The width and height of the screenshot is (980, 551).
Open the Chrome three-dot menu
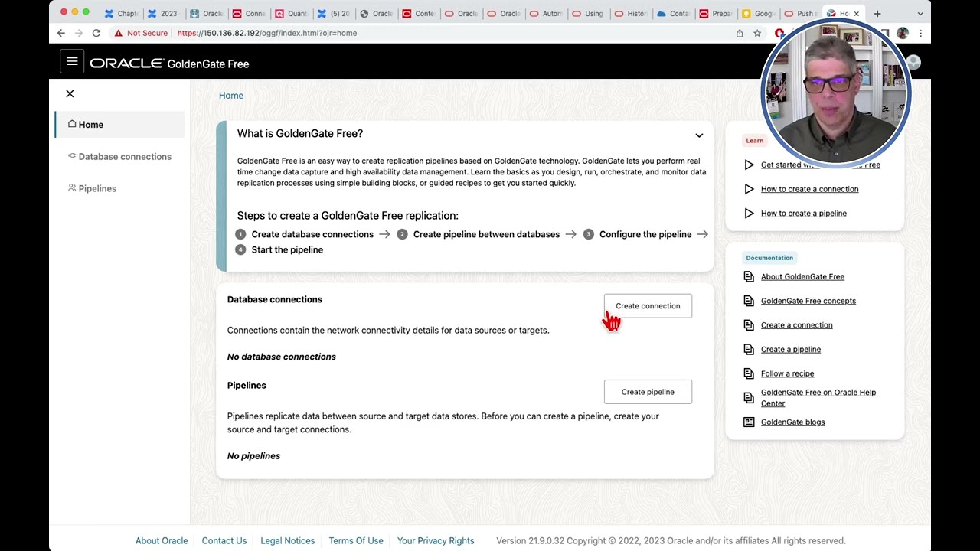[x=920, y=33]
